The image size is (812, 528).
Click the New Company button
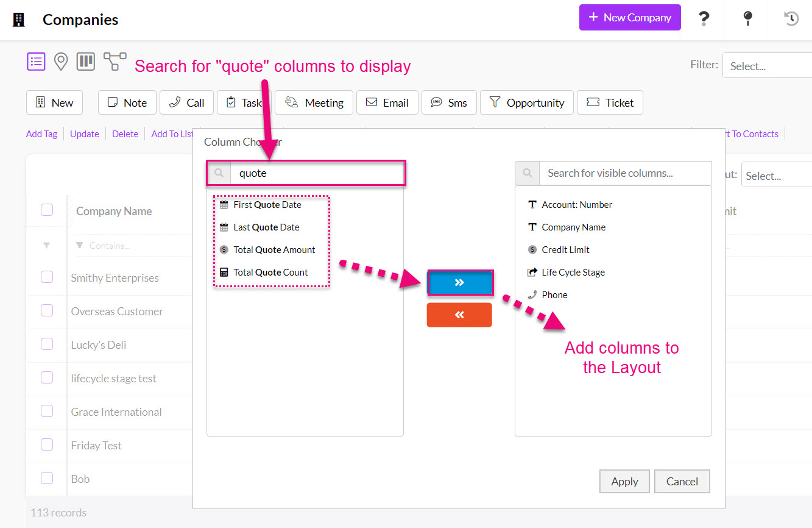tap(630, 18)
